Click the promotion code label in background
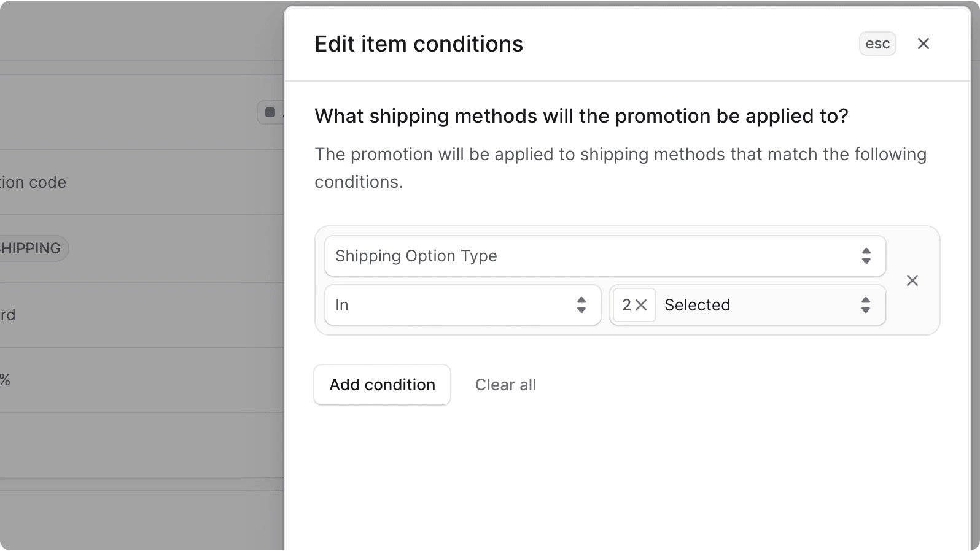980x551 pixels. (33, 182)
